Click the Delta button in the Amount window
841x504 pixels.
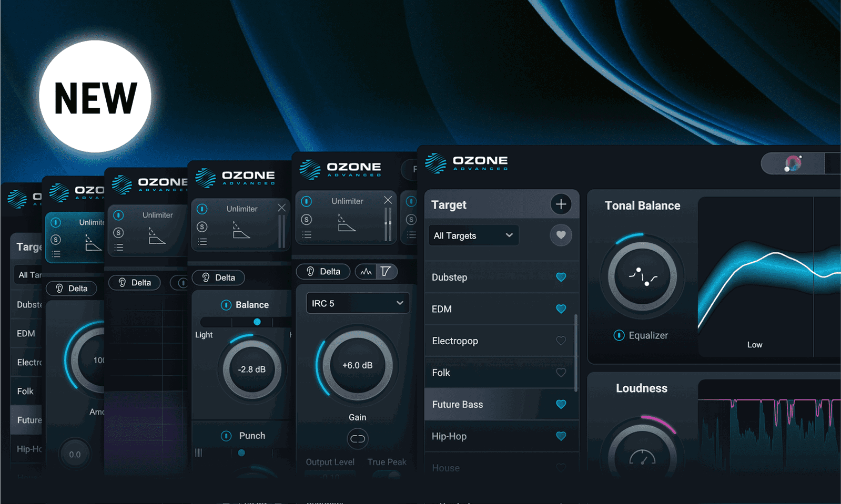coord(72,289)
